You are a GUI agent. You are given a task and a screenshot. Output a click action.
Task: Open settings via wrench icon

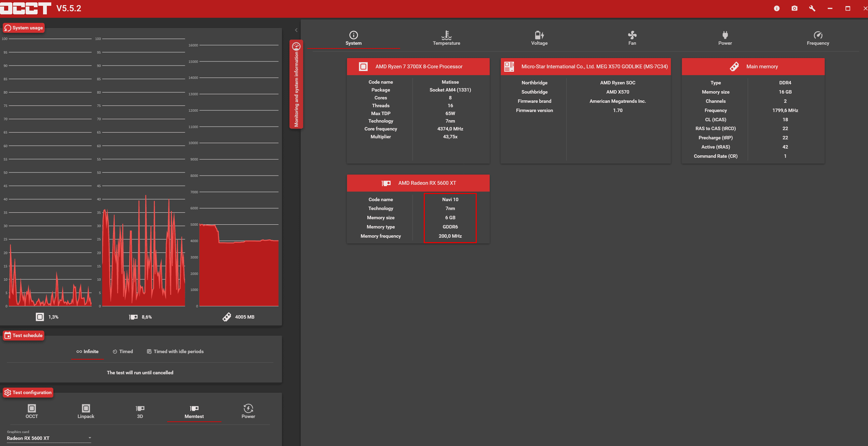pos(812,9)
